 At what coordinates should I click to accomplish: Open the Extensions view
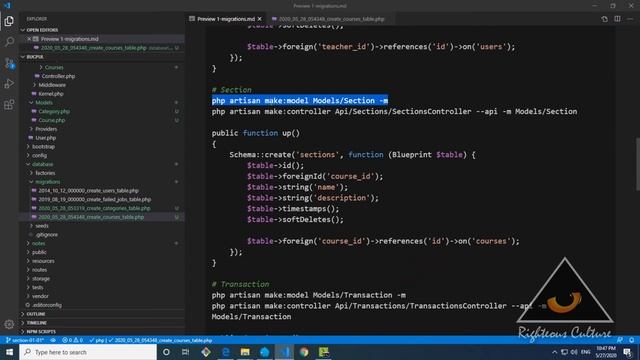pyautogui.click(x=9, y=104)
